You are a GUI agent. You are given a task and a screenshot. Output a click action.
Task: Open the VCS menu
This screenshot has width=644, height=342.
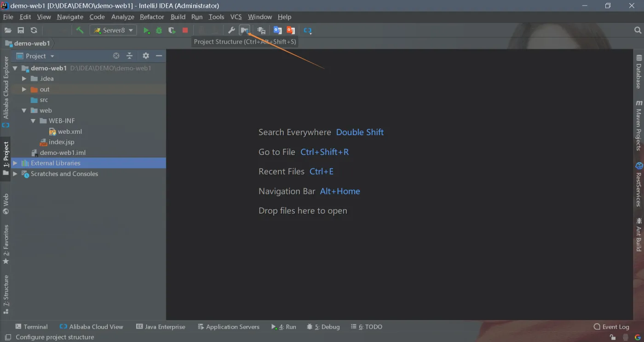click(x=236, y=17)
